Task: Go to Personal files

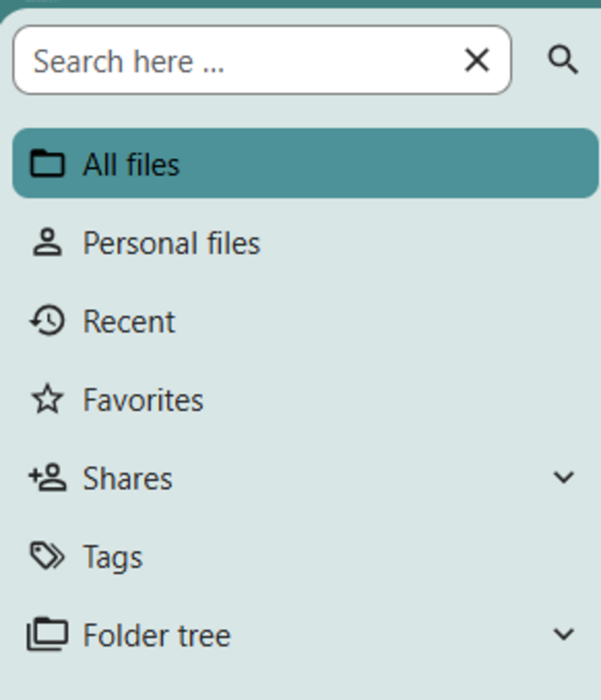Action: 171,243
